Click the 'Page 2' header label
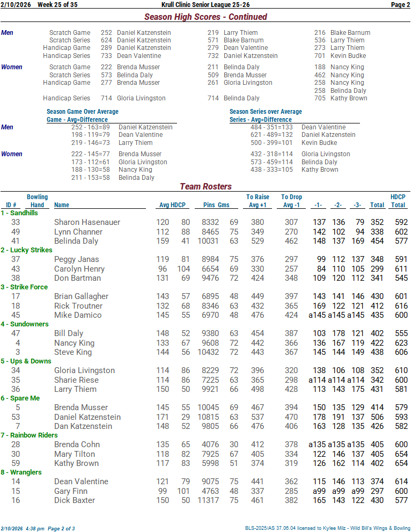412x532 pixels. click(x=401, y=5)
